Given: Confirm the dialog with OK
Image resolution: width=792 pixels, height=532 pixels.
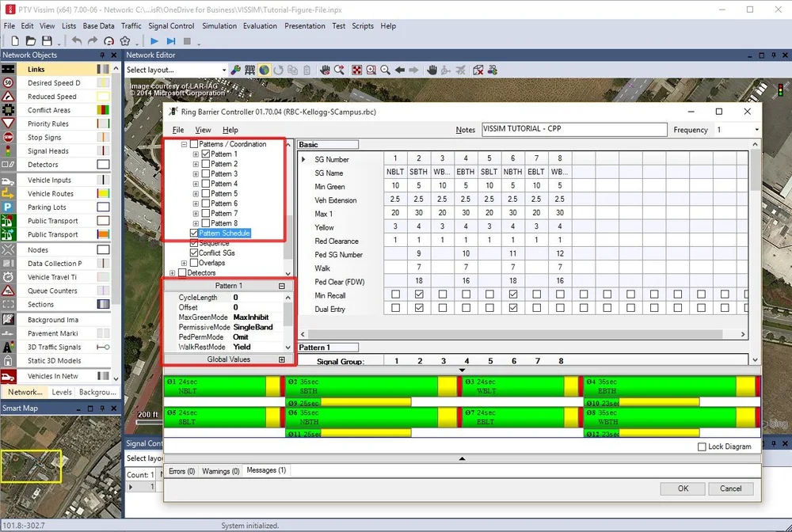Looking at the screenshot, I should coord(682,488).
